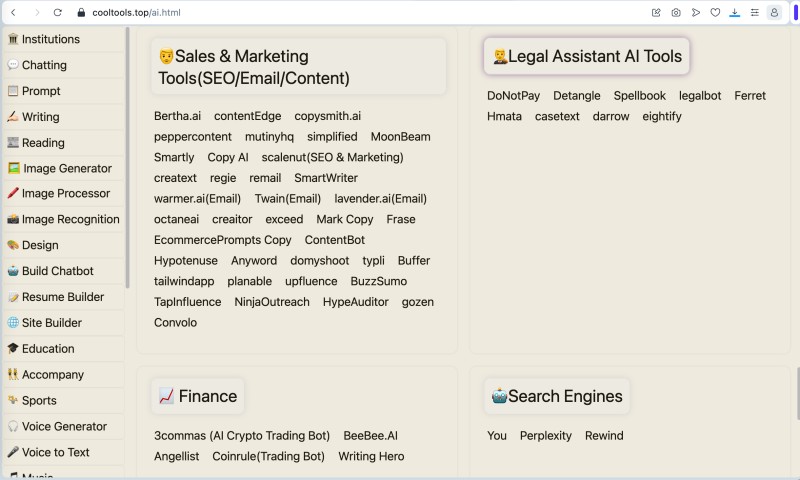The image size is (800, 480).
Task: Click the EcommercePrompts Copy link
Action: [x=222, y=240]
